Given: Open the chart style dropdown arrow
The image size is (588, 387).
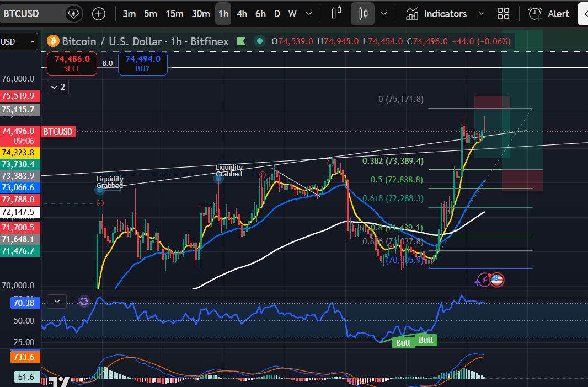Looking at the screenshot, I should [383, 14].
